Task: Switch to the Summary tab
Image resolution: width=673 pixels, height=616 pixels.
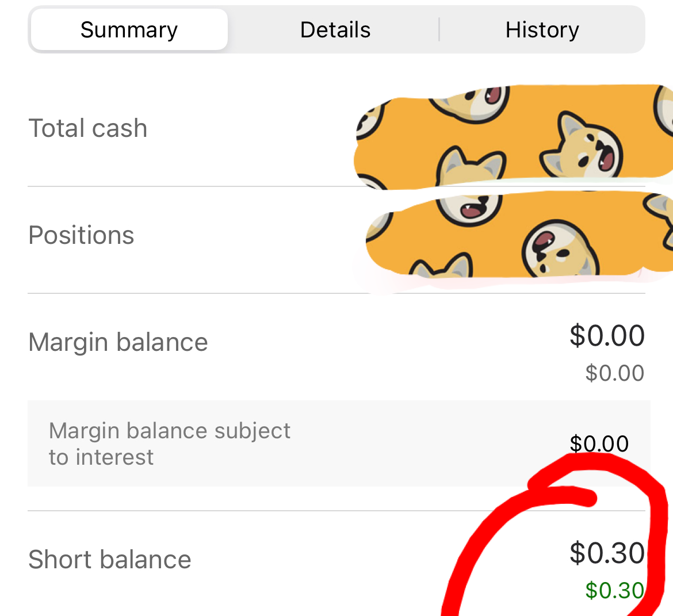Action: pyautogui.click(x=129, y=29)
